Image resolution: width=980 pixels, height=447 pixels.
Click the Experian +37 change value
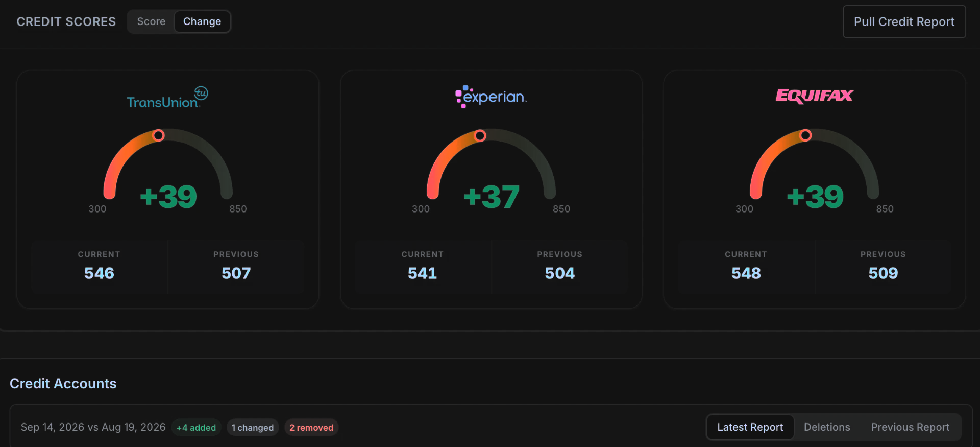click(x=491, y=197)
